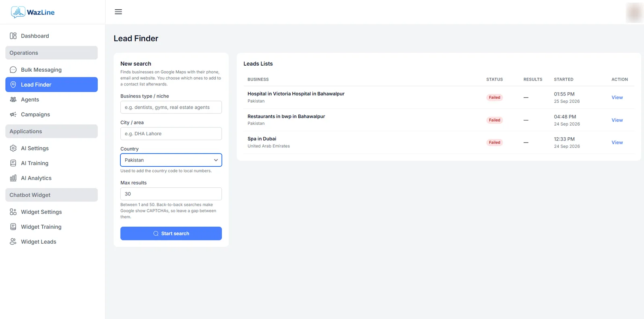Open Campaigns from the sidebar
Image resolution: width=644 pixels, height=319 pixels.
tap(52, 114)
